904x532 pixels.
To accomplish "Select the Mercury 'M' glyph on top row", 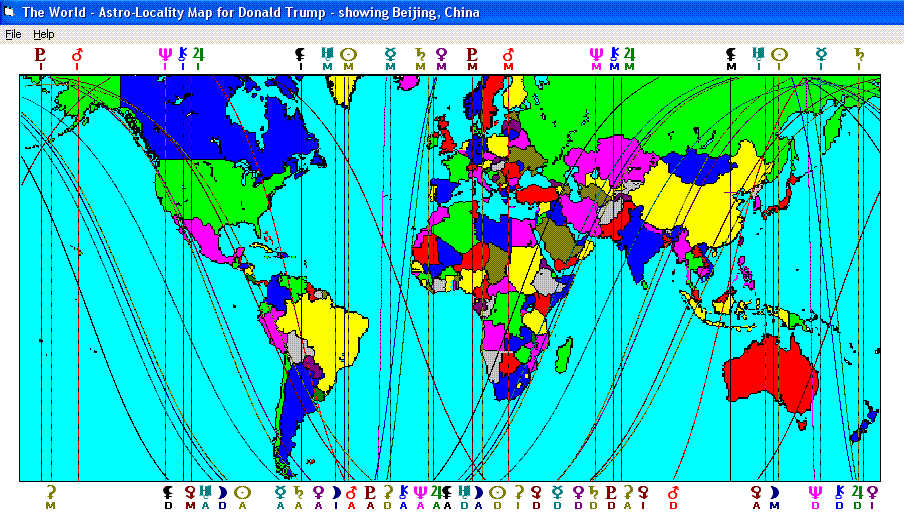I will (x=391, y=59).
